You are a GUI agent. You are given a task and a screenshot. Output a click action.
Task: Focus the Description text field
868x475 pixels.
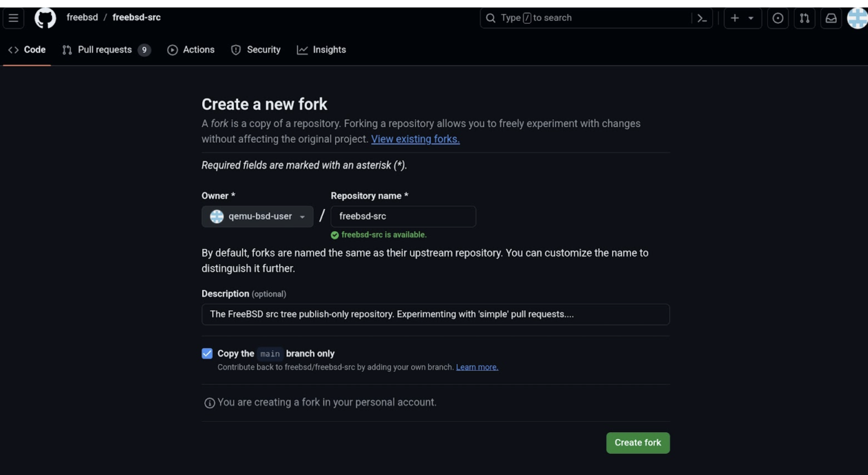(435, 314)
